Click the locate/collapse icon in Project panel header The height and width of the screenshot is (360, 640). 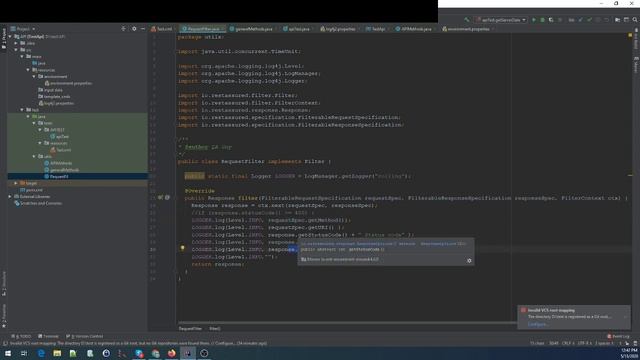point(124,29)
